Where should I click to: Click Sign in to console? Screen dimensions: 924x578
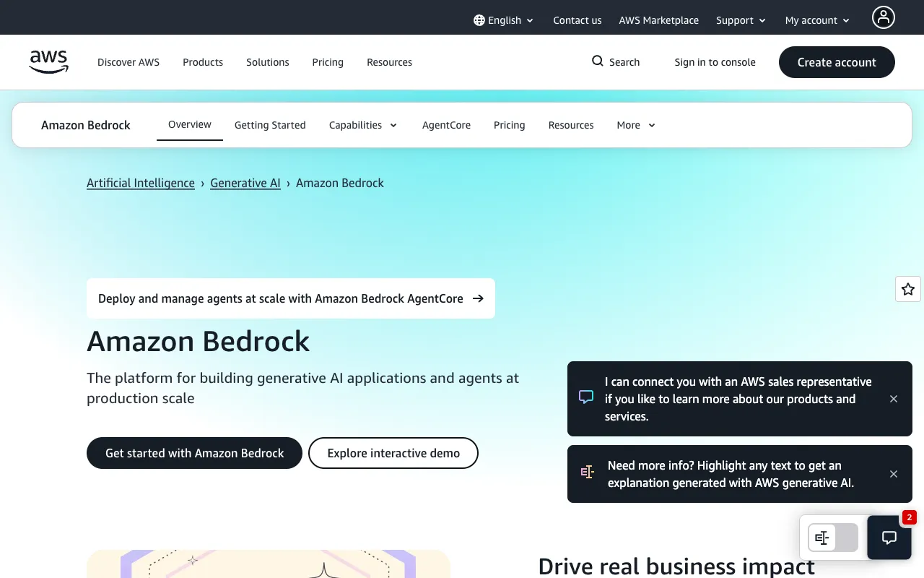pos(715,62)
